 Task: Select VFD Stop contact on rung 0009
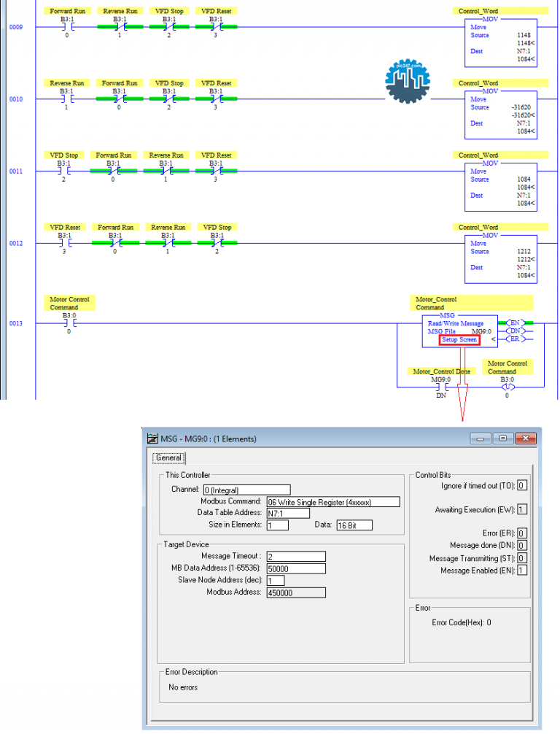[169, 27]
